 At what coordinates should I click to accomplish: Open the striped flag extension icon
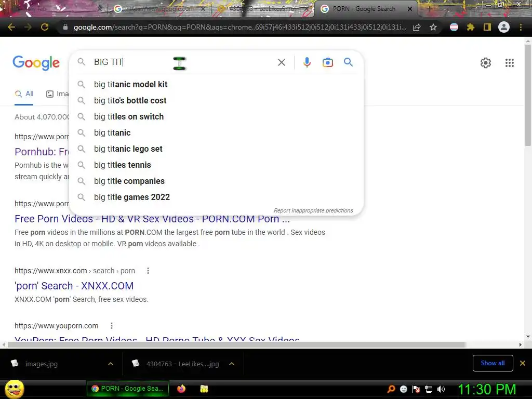pos(454,27)
